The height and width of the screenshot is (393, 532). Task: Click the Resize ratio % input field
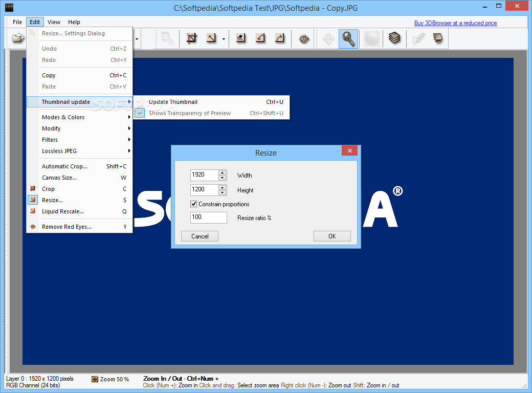[x=209, y=217]
